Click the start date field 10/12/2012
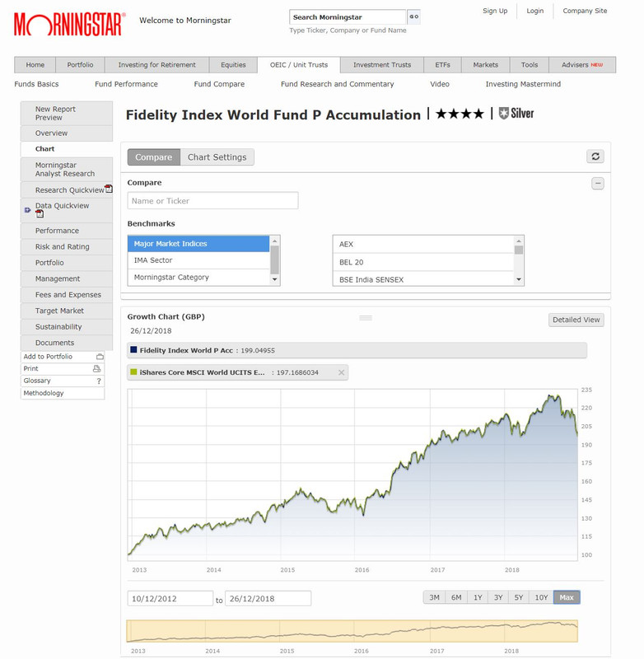Viewport: 644px width, 659px height. pyautogui.click(x=170, y=599)
